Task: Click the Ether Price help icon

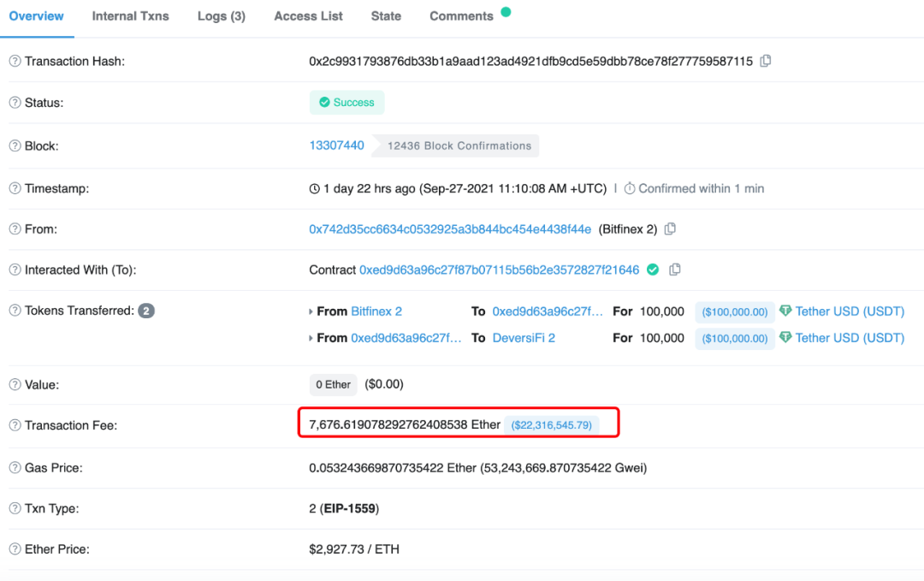Action: click(x=15, y=549)
